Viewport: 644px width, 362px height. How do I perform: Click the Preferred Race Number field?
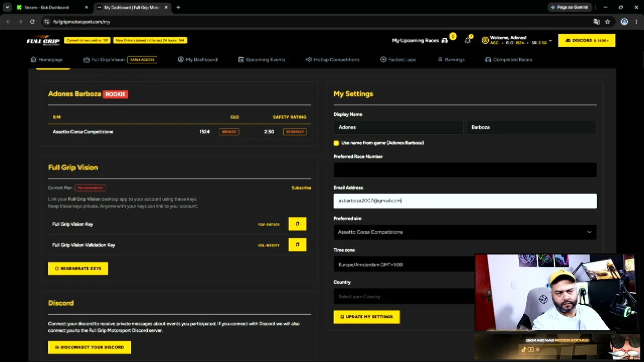(x=465, y=170)
